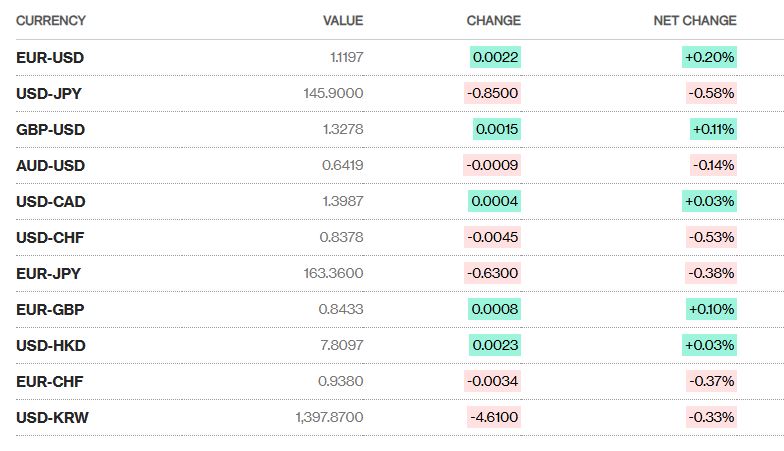Screen dimensions: 784x451
Task: Sort by the VALUE column header
Action: (343, 21)
